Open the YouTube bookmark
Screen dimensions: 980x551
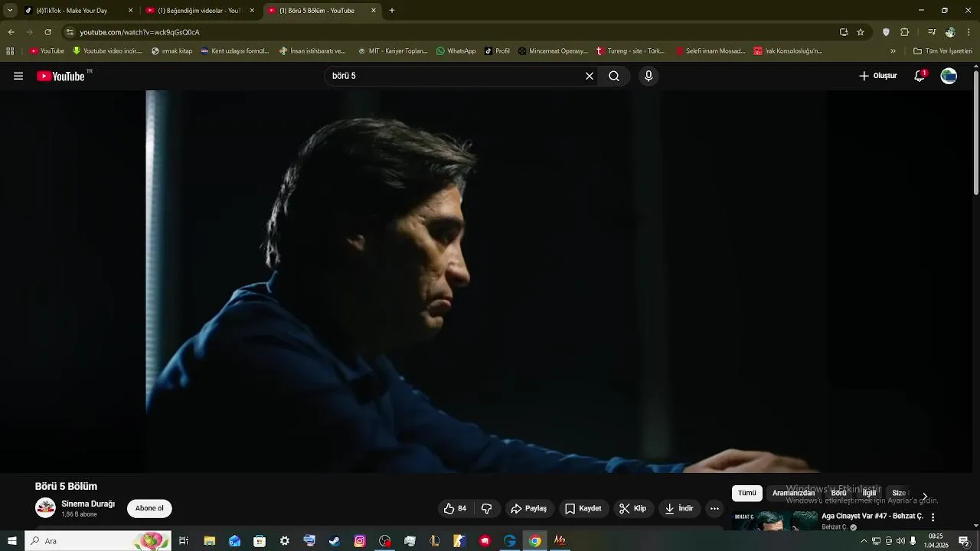coord(47,51)
